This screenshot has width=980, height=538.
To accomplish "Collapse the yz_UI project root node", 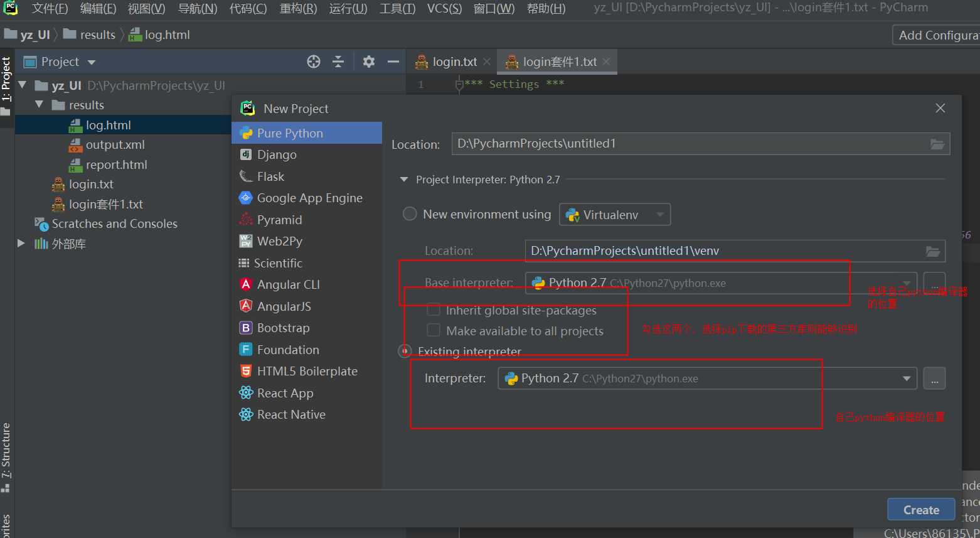I will tap(23, 85).
